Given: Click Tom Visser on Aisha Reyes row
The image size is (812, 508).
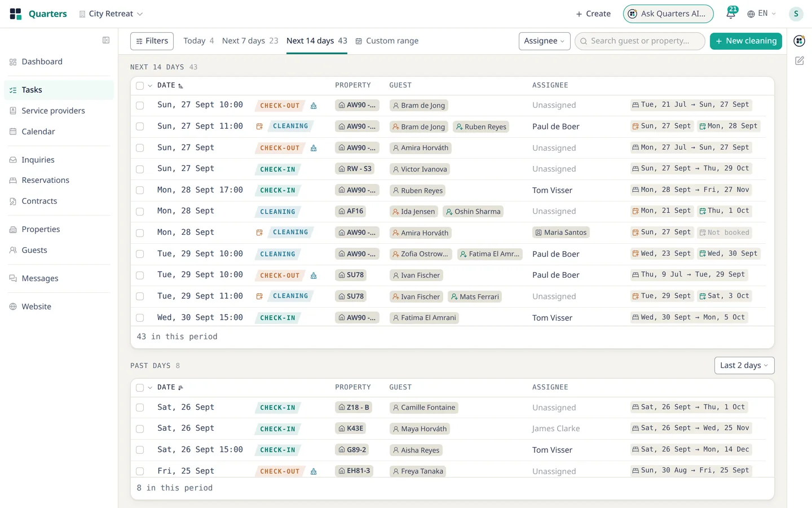Looking at the screenshot, I should pos(552,450).
